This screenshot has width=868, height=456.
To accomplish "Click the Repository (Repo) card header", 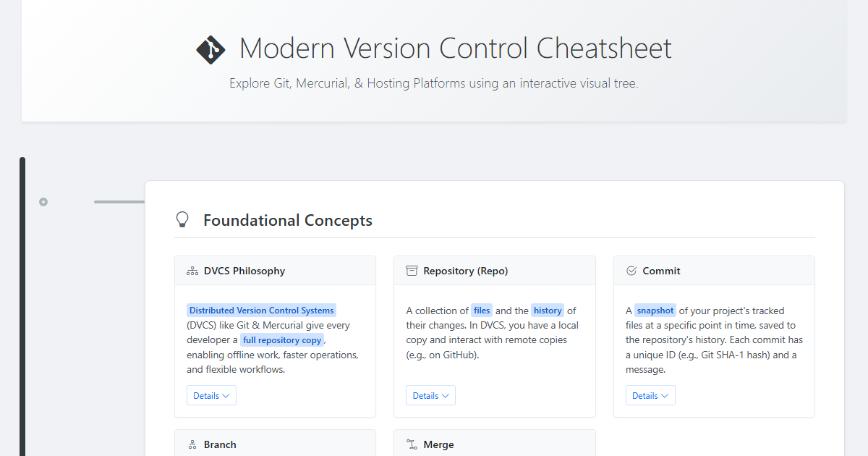I will pyautogui.click(x=495, y=271).
